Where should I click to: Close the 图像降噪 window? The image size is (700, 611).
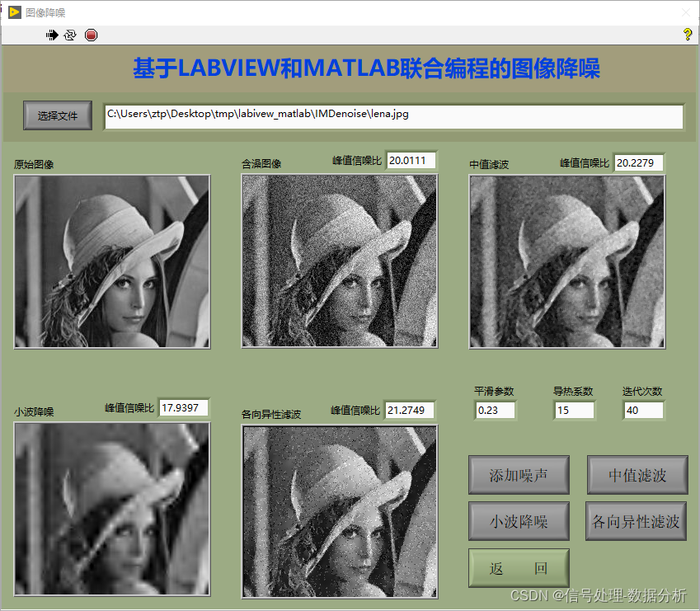tap(686, 12)
